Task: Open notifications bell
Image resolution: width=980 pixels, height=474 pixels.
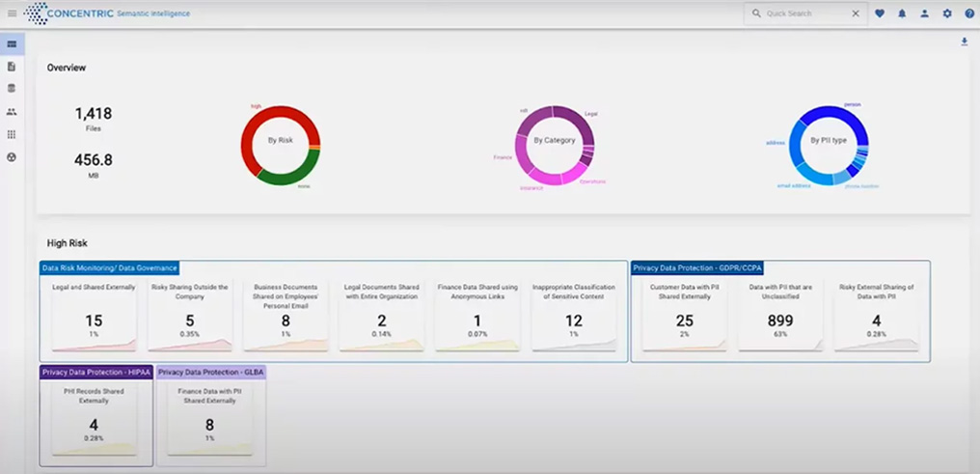Action: pos(902,14)
